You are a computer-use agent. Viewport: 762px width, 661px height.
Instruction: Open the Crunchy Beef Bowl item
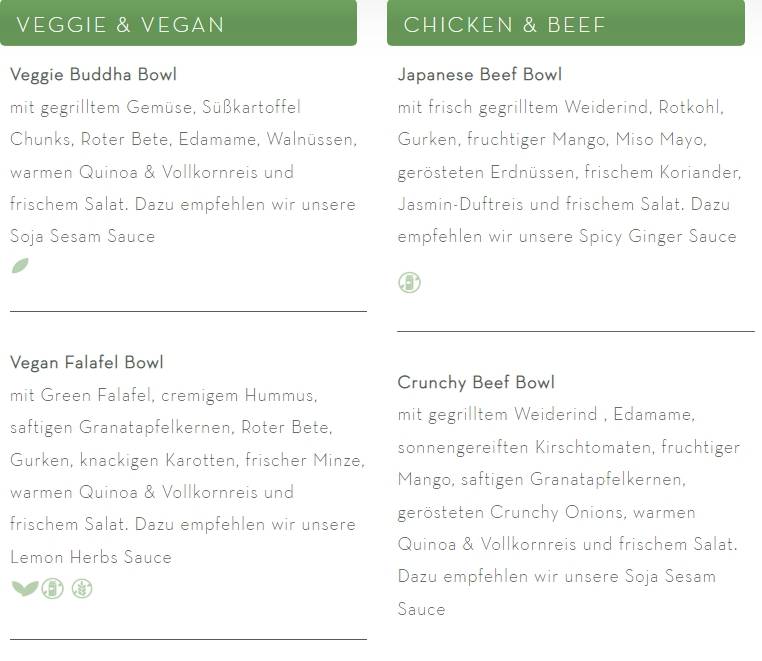[x=476, y=383]
